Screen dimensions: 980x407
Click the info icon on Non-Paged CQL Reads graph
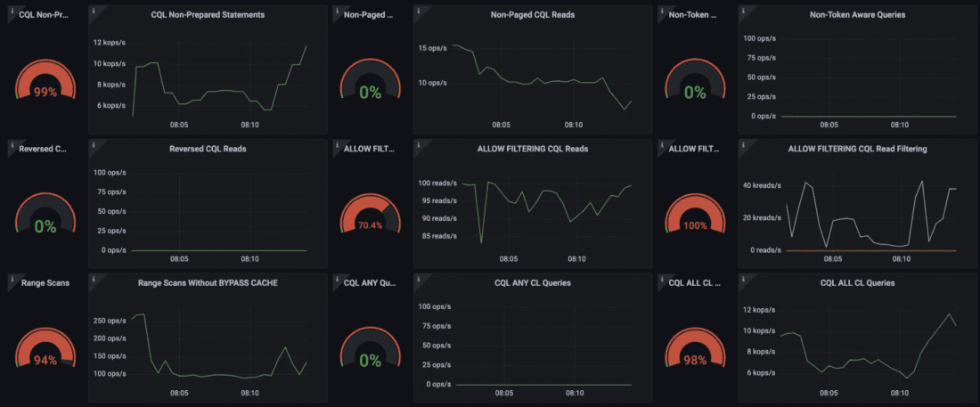[418, 9]
